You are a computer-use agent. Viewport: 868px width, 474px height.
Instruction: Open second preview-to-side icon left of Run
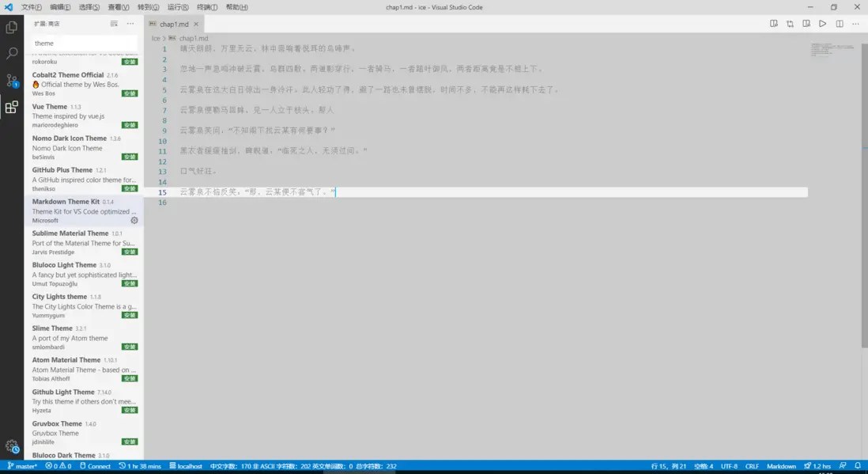click(x=806, y=24)
